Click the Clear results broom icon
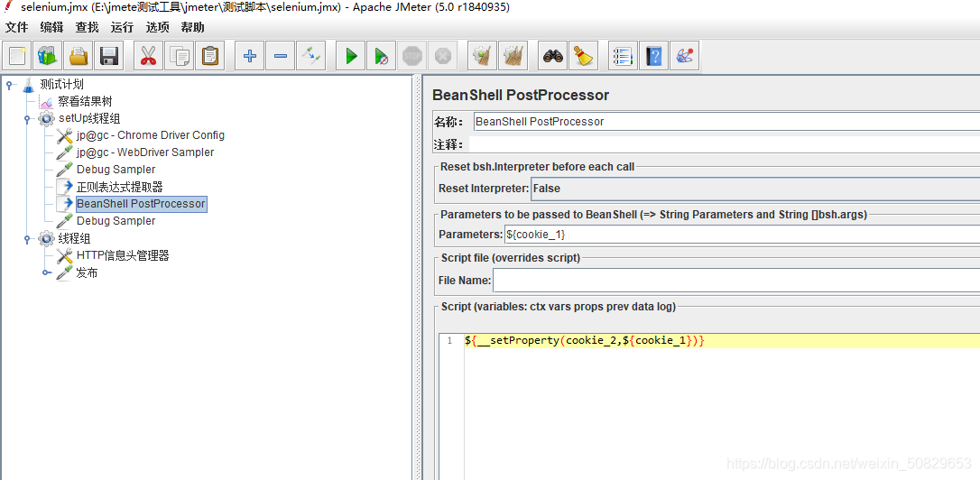The image size is (980, 480). click(x=482, y=57)
